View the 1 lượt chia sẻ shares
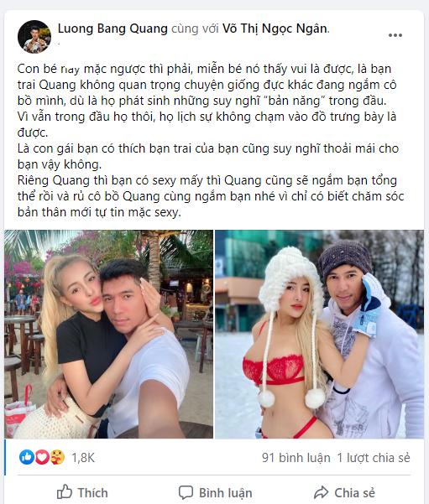 374,458
